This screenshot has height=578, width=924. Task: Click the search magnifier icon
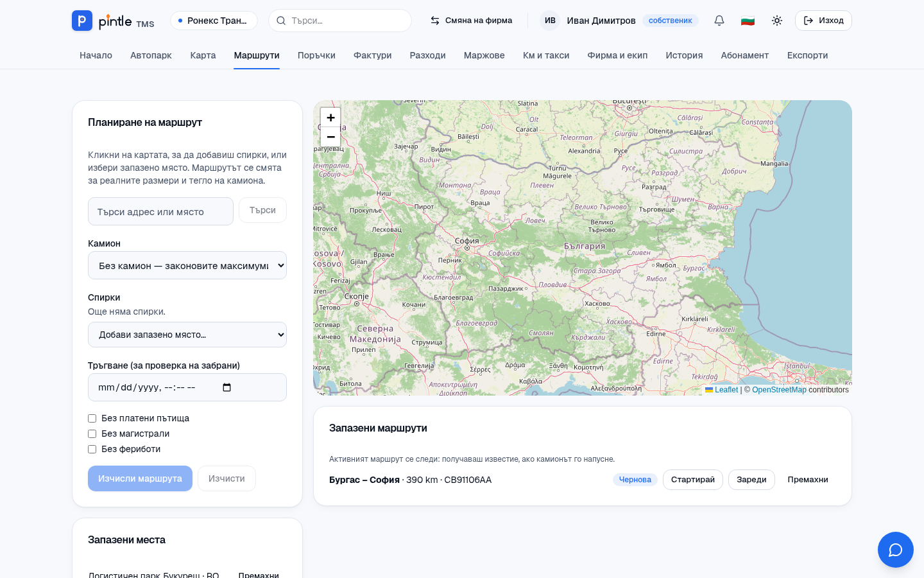[x=281, y=21]
